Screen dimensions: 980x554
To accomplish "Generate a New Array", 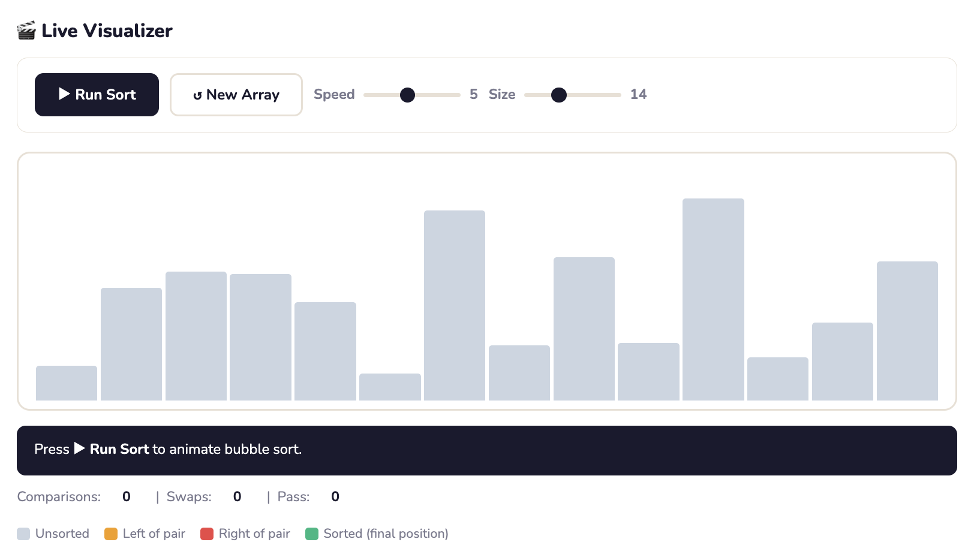I will [x=236, y=95].
